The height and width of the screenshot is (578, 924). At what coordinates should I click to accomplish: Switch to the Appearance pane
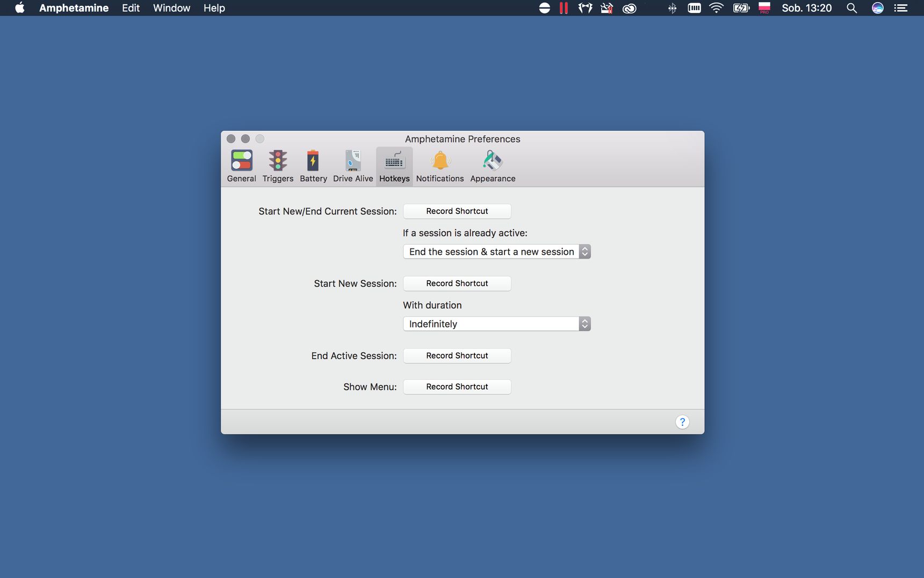tap(493, 167)
